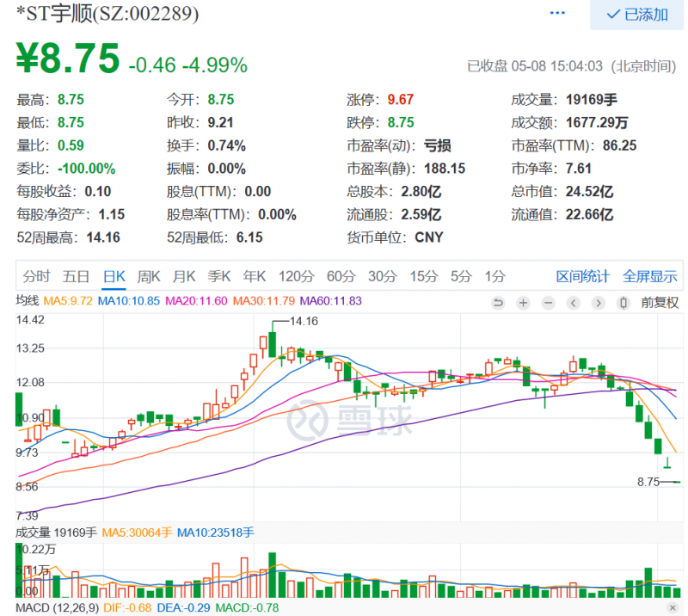Open the three-dot more options menu
This screenshot has height=616, width=688.
click(558, 15)
